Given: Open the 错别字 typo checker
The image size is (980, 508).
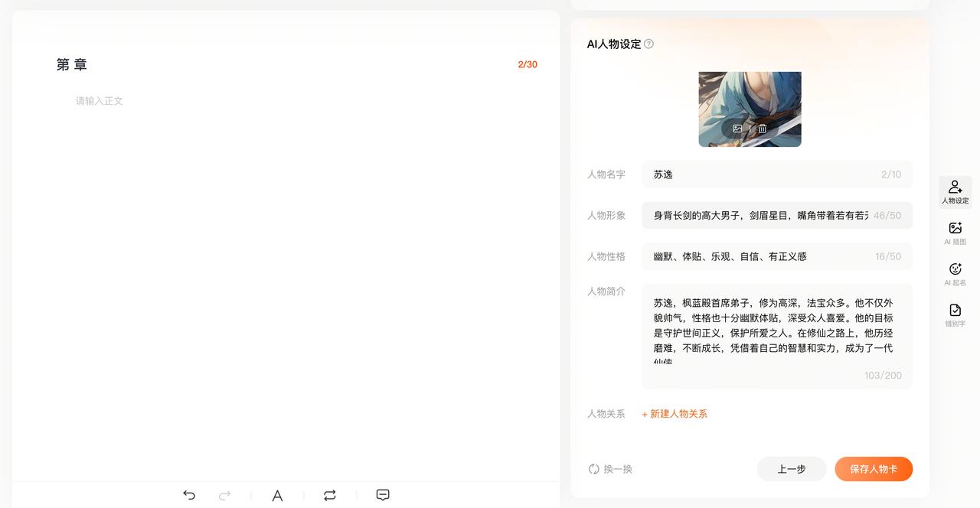Looking at the screenshot, I should point(955,314).
